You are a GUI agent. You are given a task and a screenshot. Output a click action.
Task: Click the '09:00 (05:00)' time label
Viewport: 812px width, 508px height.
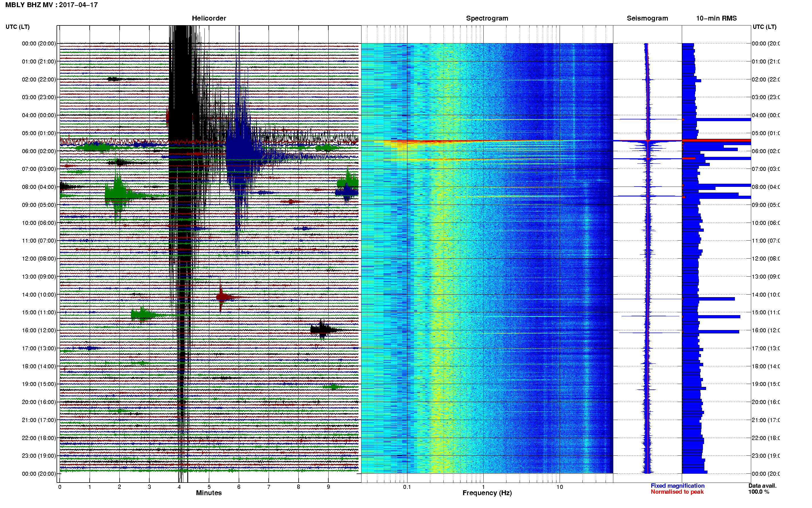tap(39, 205)
